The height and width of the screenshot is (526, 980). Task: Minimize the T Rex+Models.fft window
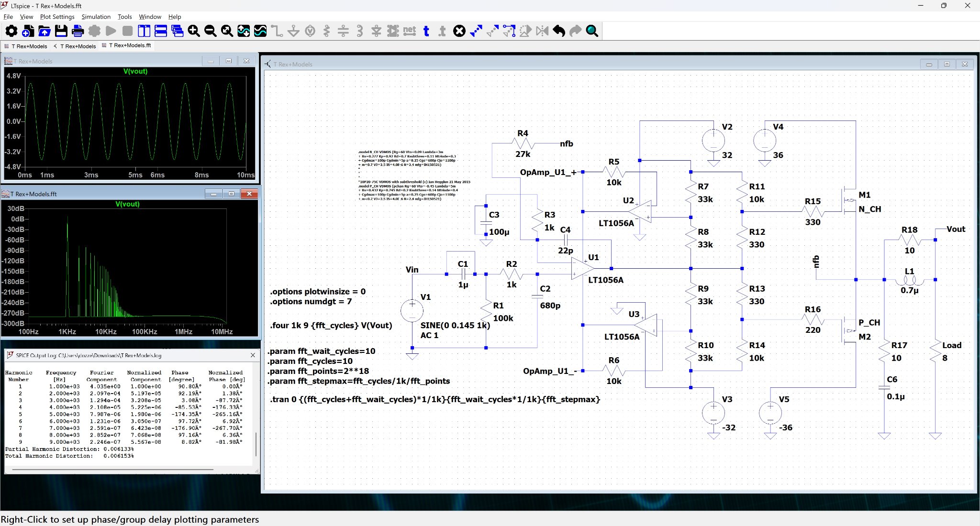tap(213, 194)
